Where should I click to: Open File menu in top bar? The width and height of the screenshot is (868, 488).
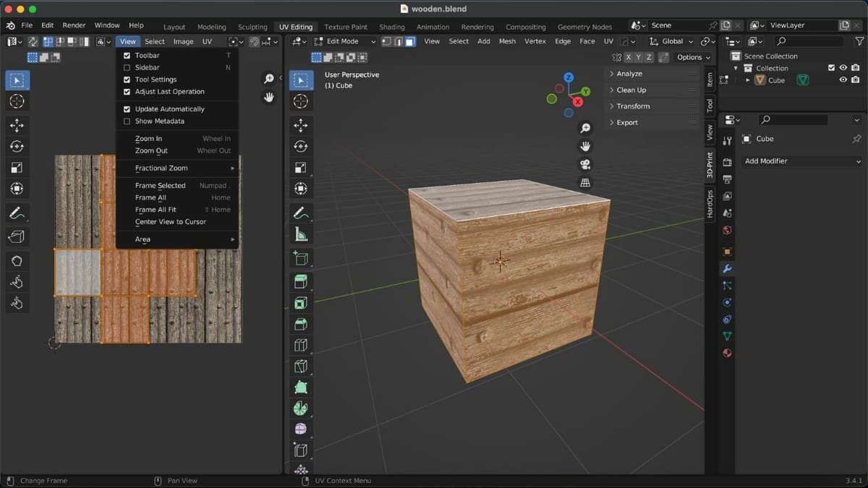coord(27,25)
